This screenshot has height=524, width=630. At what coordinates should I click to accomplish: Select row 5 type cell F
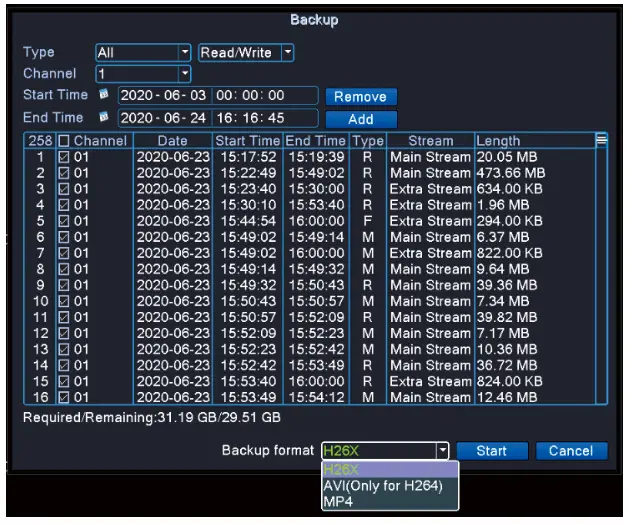coord(367,221)
